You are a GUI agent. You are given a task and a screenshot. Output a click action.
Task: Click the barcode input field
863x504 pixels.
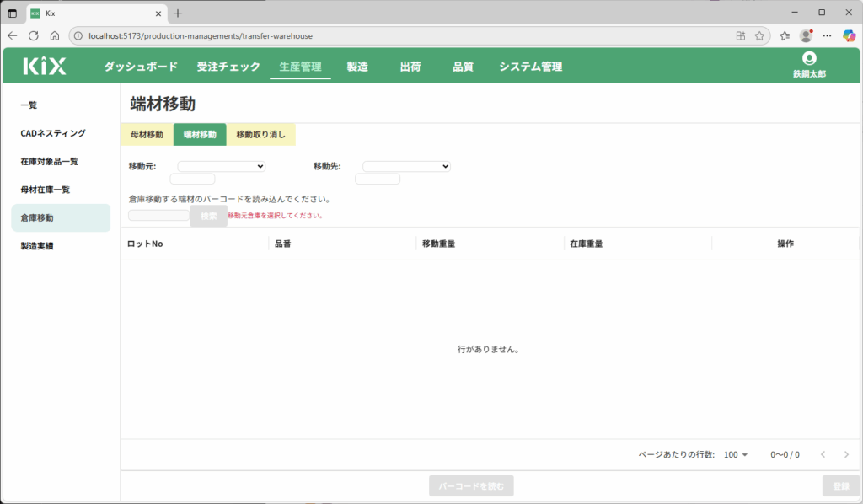[x=158, y=216]
